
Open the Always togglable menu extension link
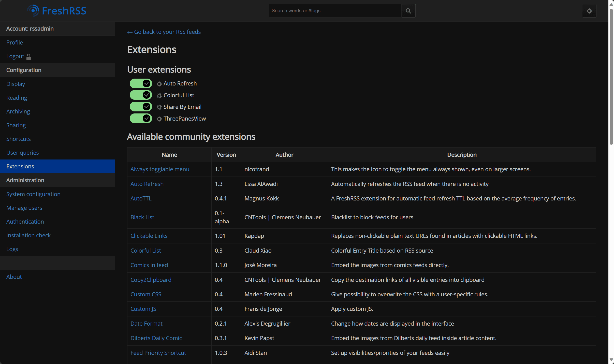point(160,169)
